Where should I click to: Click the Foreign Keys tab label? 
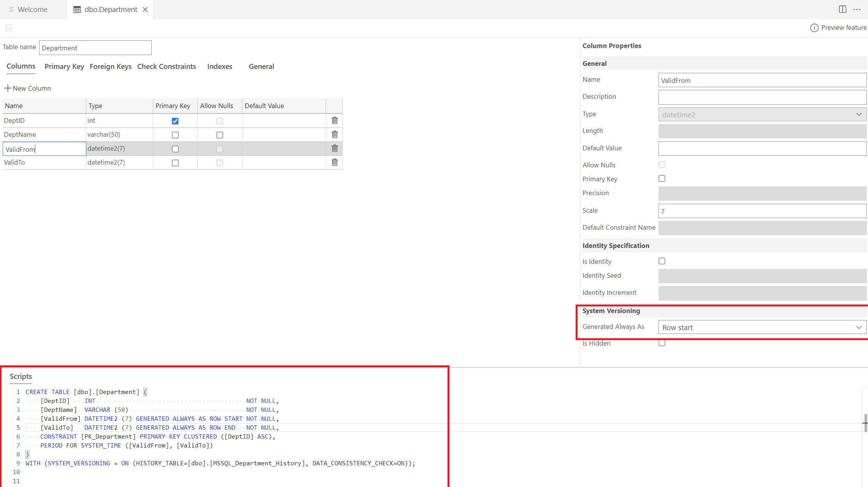coord(110,65)
